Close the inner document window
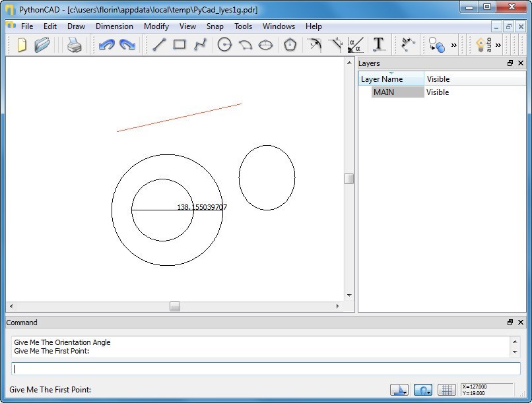The height and width of the screenshot is (403, 532). (x=521, y=27)
